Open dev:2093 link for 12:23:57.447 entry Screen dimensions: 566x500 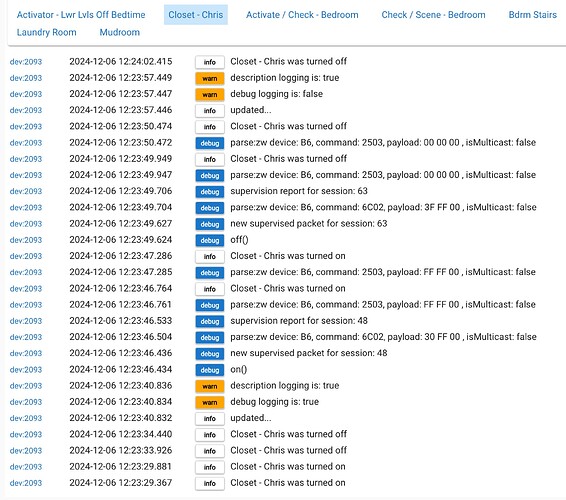[26, 94]
